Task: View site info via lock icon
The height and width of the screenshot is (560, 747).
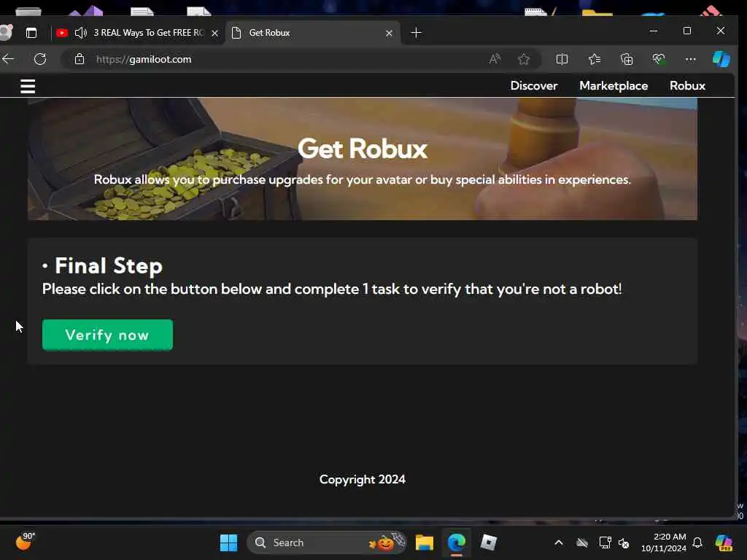Action: click(80, 59)
